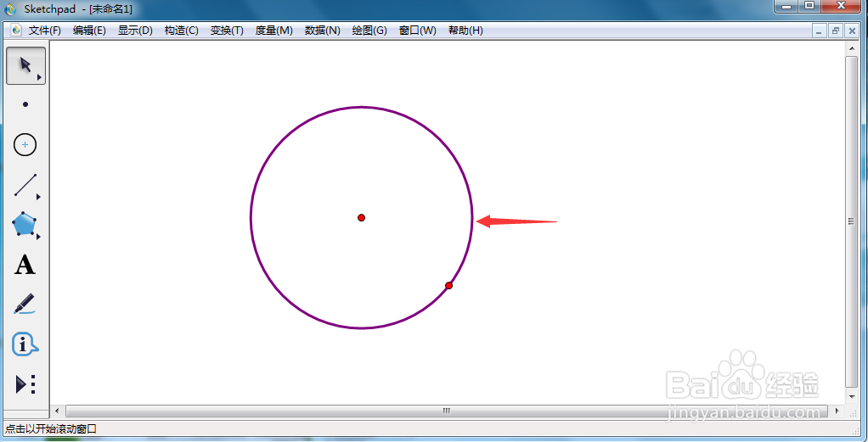868x442 pixels.
Task: Click the vertical scrollbar thumb
Action: [x=852, y=221]
